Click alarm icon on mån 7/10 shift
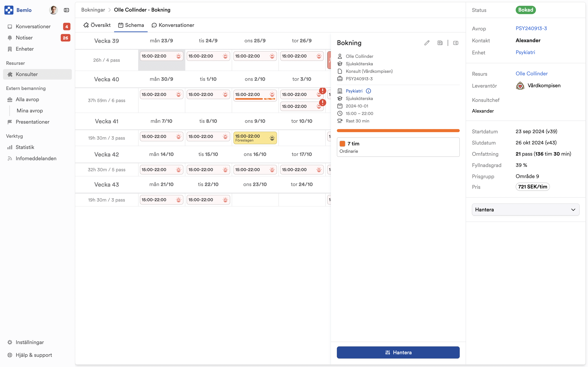Viewport: 588px width, 367px height. pos(179,136)
